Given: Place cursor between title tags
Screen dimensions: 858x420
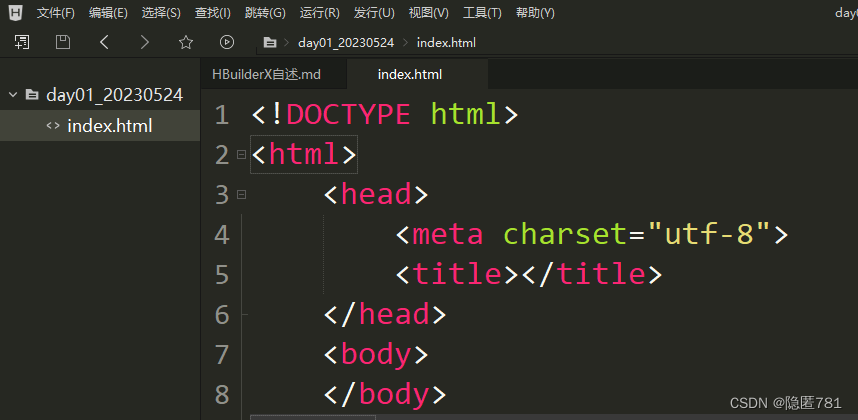Looking at the screenshot, I should coord(520,274).
